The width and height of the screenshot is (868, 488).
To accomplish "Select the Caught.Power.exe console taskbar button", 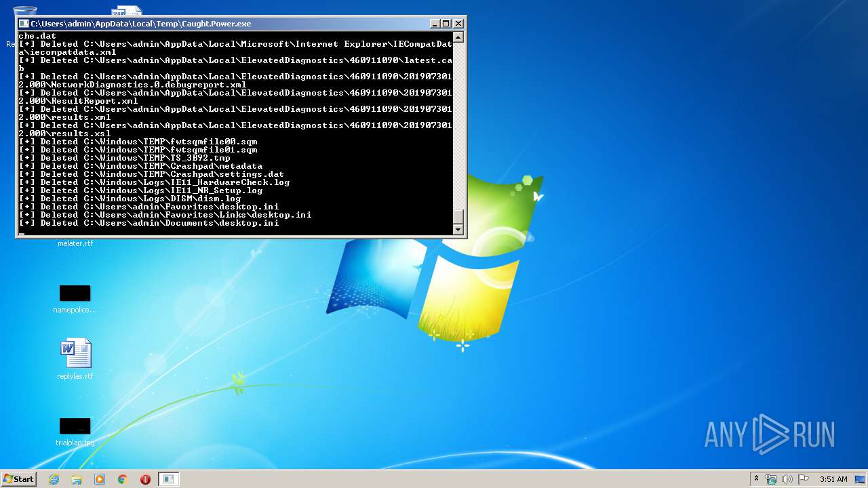I will coord(168,479).
